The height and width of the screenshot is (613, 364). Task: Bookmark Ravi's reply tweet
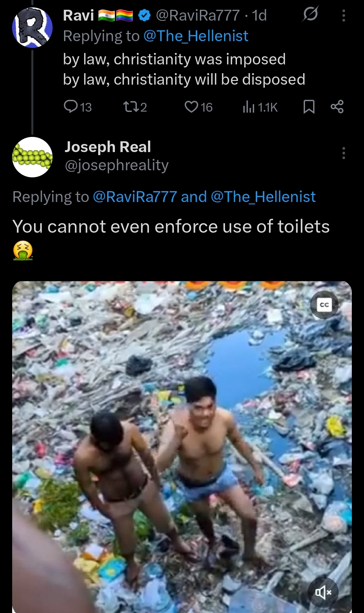[309, 107]
